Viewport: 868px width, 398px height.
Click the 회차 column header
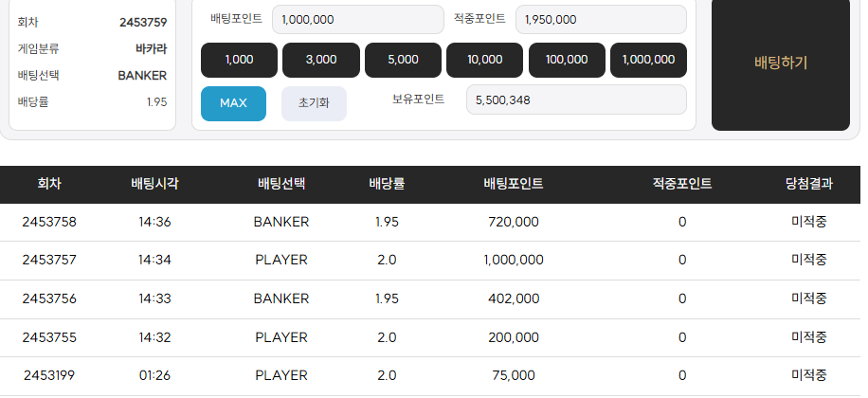(49, 184)
